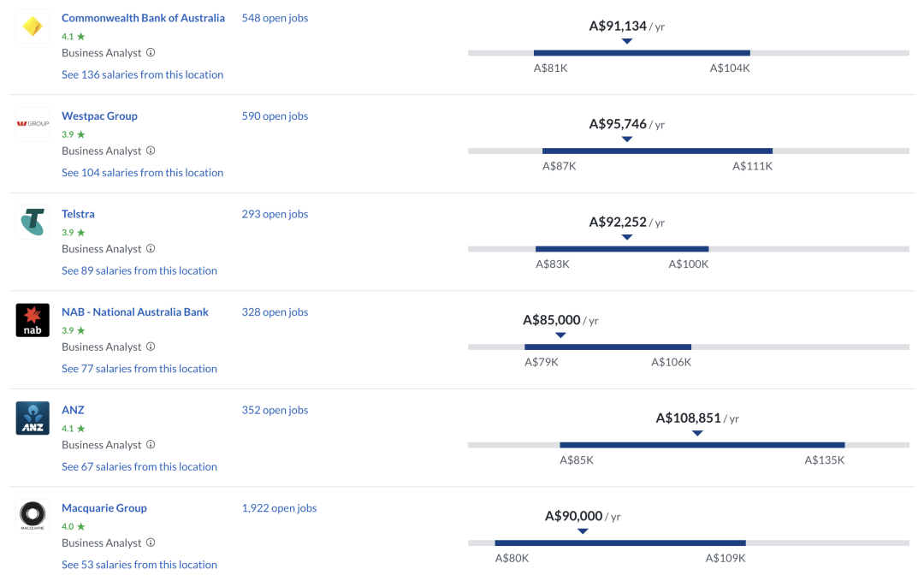Viewport: 924px width, 575px height.
Task: Click the ANZ blue logo
Action: click(x=33, y=418)
